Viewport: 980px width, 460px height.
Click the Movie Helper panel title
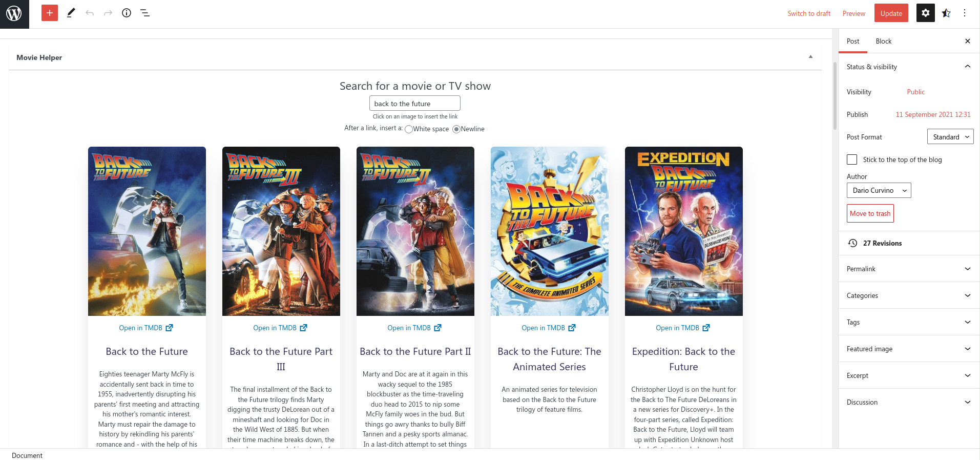(x=39, y=57)
